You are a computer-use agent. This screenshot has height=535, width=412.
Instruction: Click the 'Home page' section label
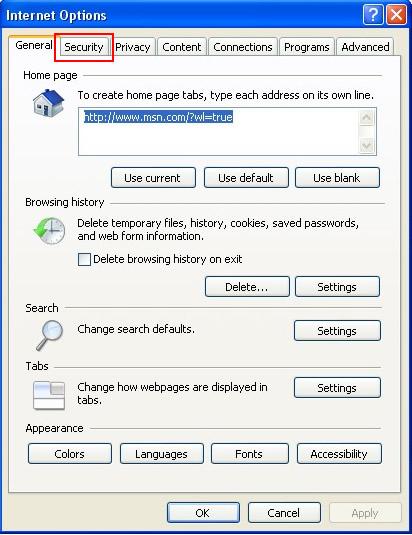tap(50, 75)
